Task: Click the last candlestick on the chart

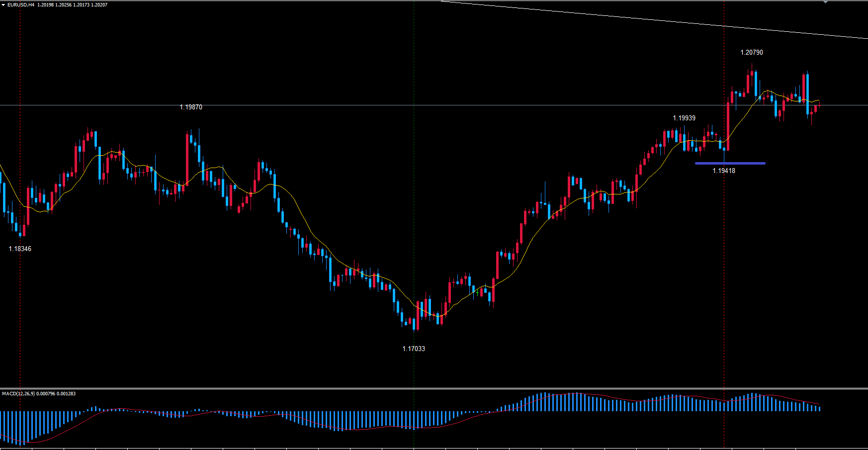Action: click(819, 103)
